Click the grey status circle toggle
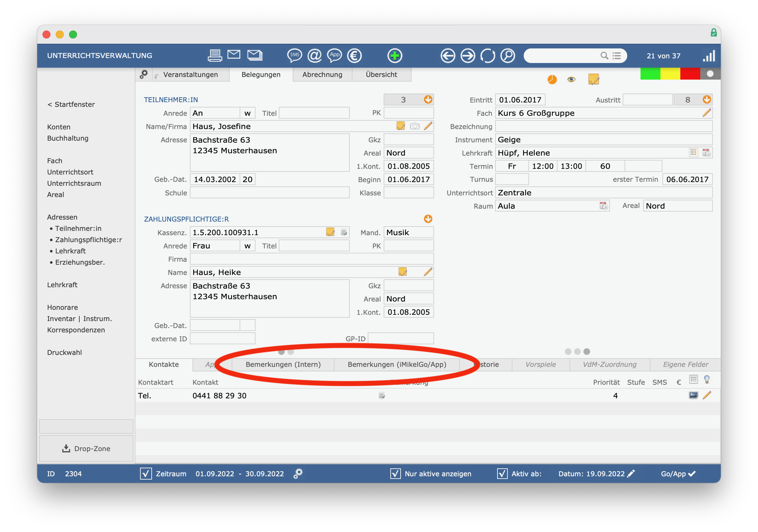This screenshot has height=532, width=758. click(710, 74)
